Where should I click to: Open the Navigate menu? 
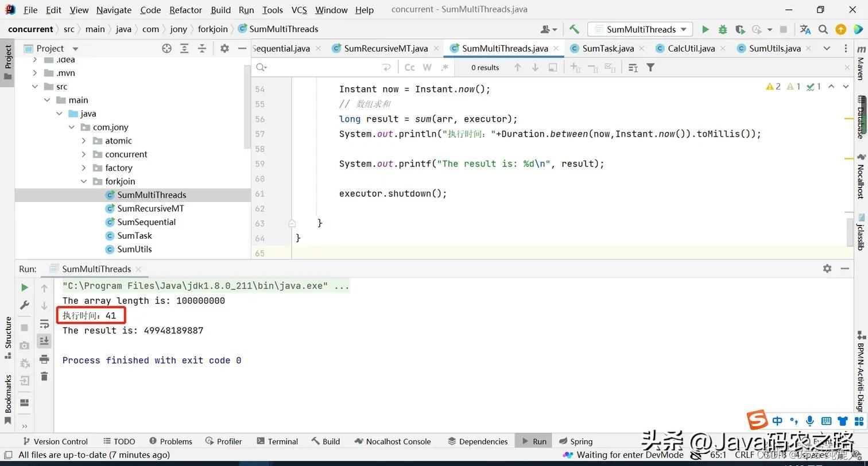(114, 10)
